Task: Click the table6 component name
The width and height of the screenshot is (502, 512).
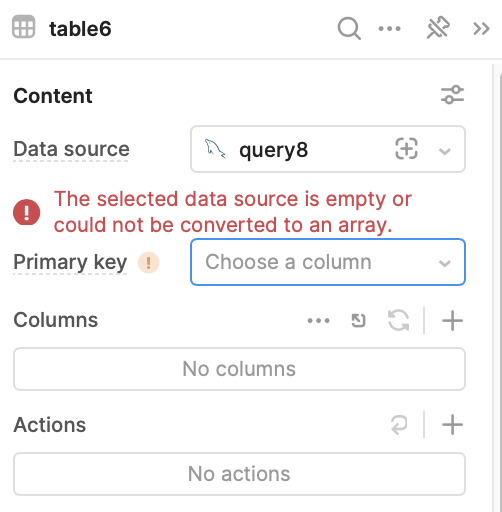Action: pos(80,29)
